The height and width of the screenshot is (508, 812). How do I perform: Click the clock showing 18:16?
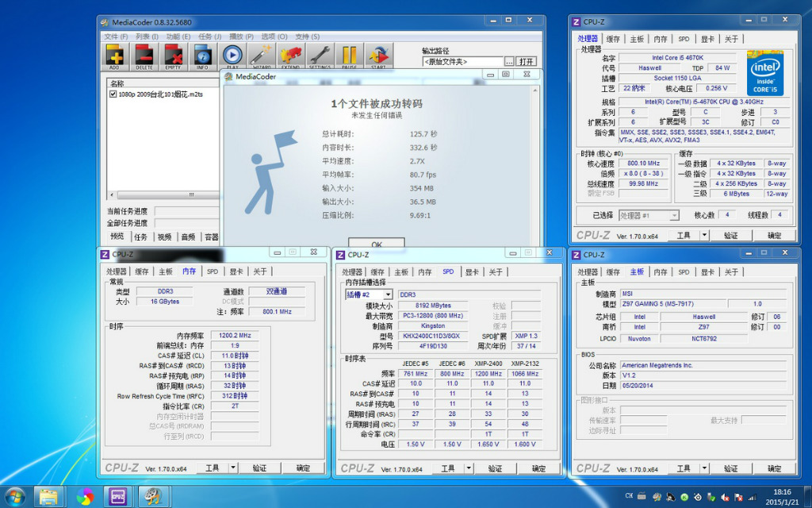click(x=782, y=492)
